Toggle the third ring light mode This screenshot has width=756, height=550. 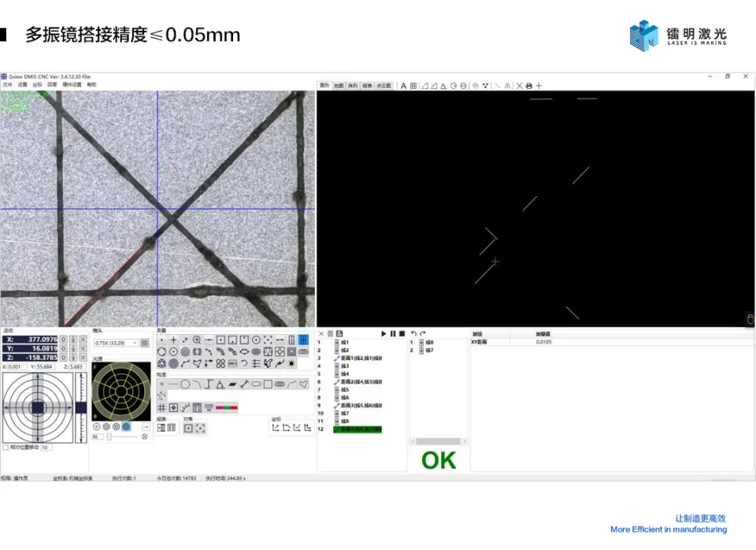[117, 426]
